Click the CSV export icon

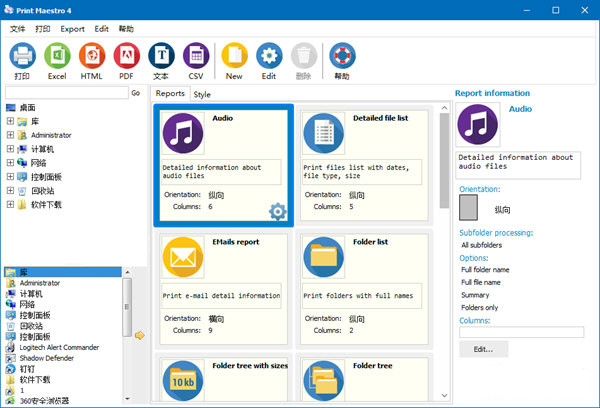click(x=195, y=56)
